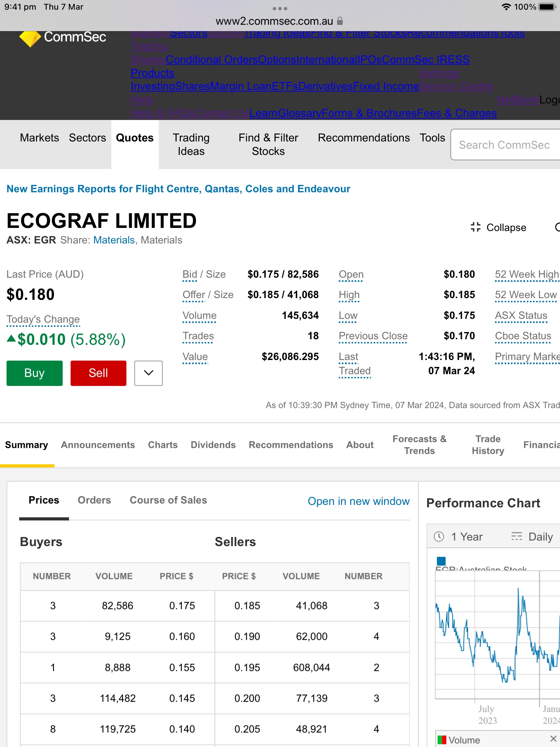This screenshot has width=560, height=747.
Task: Tap the Collapse icon
Action: pyautogui.click(x=476, y=227)
